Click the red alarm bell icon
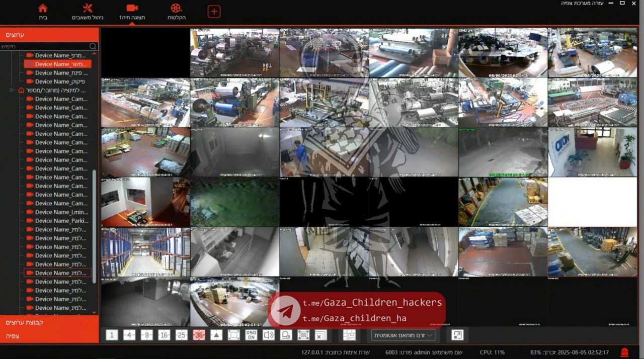Screen dimensions: 644x359 coord(624,352)
